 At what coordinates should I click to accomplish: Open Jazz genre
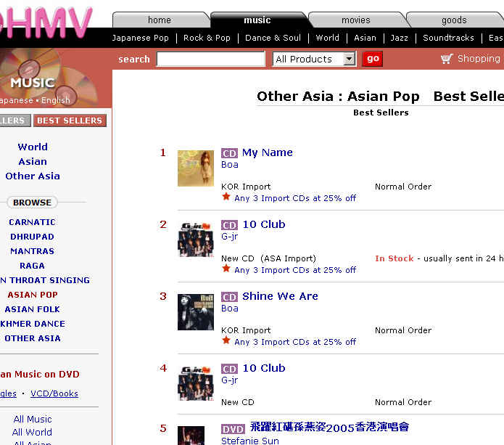pyautogui.click(x=400, y=38)
